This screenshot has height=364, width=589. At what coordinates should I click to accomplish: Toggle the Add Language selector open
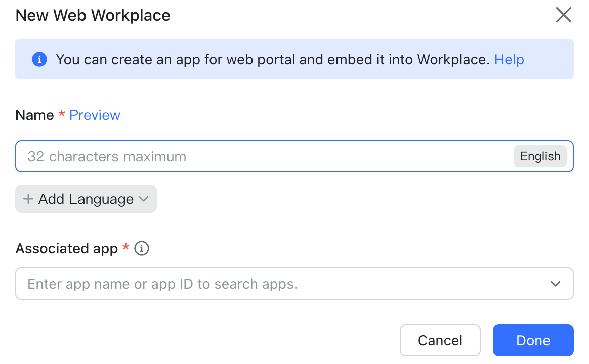tap(86, 199)
